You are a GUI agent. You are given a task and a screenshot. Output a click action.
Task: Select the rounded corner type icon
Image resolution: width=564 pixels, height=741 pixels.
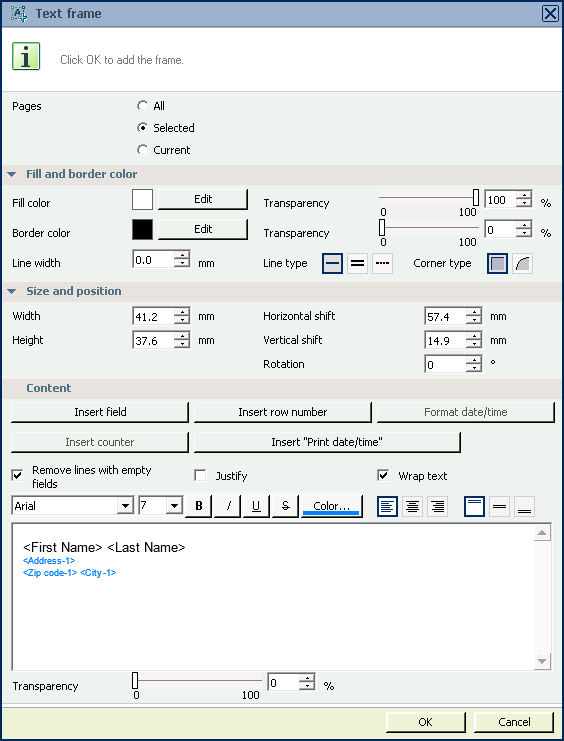(x=522, y=264)
